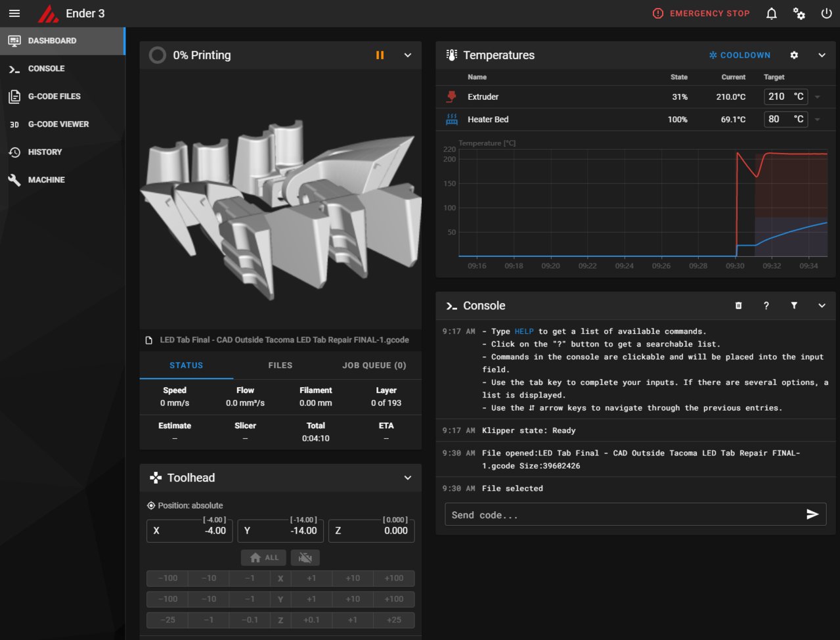Viewport: 840px width, 640px height.
Task: Move Z axis by +0.1
Action: point(311,620)
